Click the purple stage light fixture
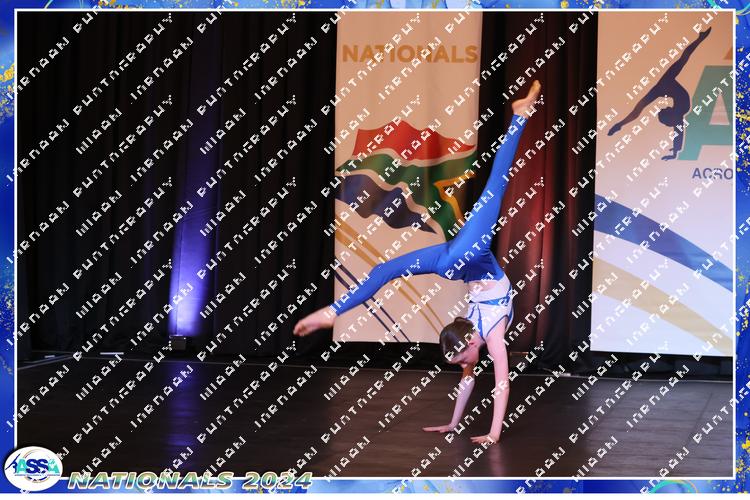 pyautogui.click(x=178, y=343)
